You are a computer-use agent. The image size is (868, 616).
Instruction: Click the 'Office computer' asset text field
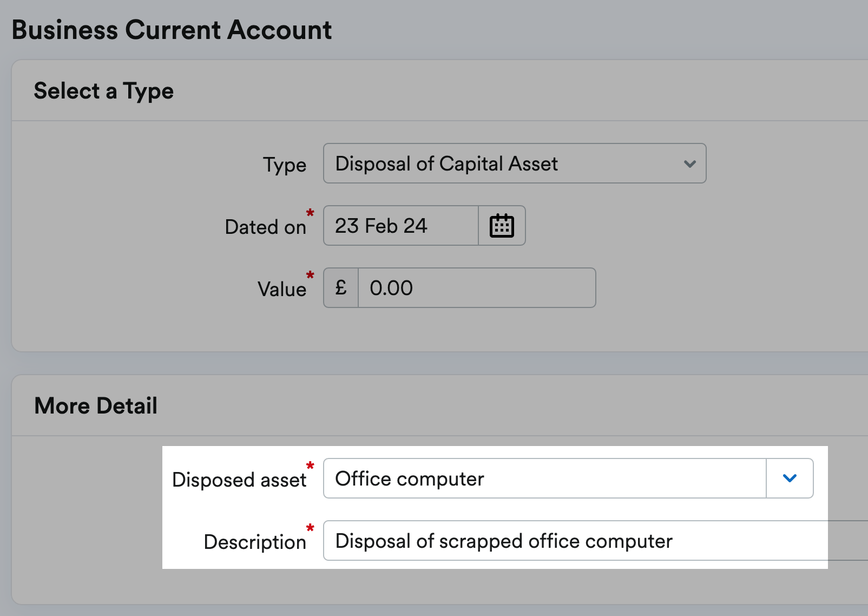pyautogui.click(x=544, y=479)
